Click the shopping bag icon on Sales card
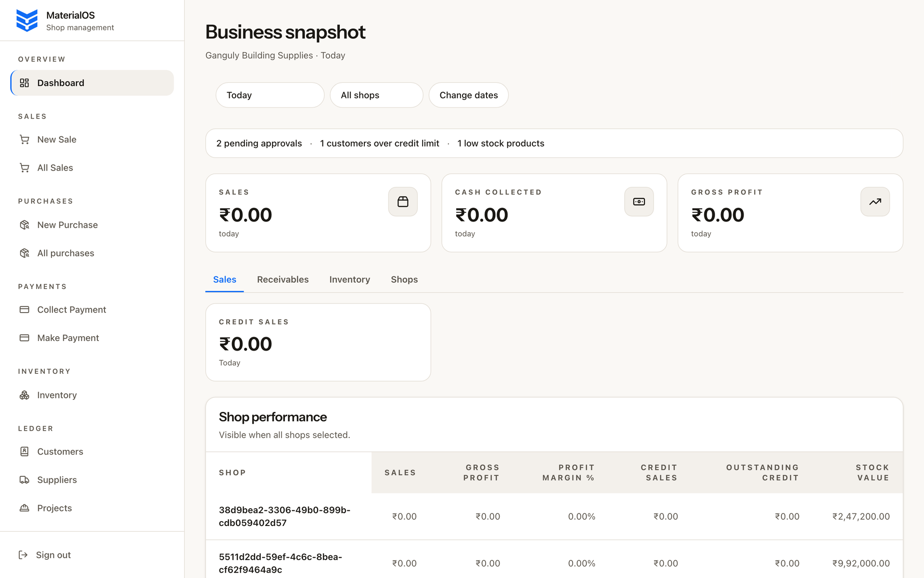Screen dimensions: 924x578 click(403, 202)
